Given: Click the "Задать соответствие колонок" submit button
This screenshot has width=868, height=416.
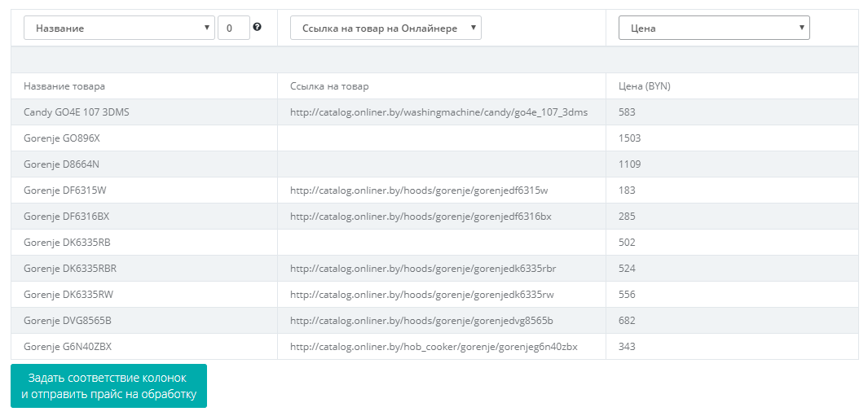Looking at the screenshot, I should 108,386.
